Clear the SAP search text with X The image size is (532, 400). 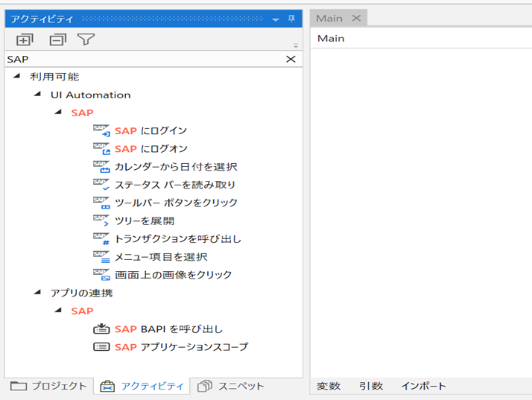(x=291, y=59)
